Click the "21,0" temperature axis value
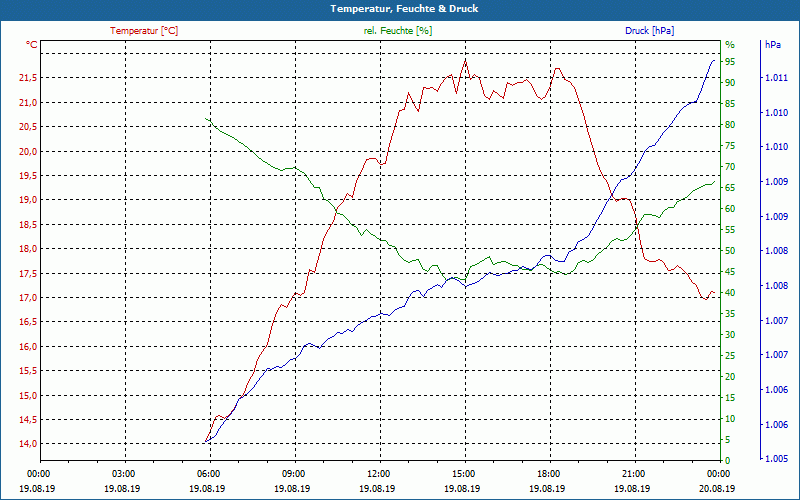Viewport: 800px width, 500px height. pos(28,103)
